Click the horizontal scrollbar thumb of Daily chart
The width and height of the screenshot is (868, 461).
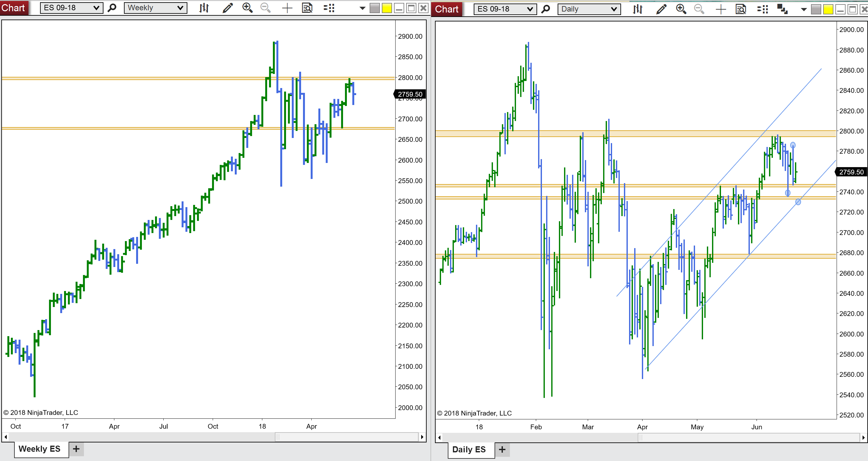[749, 438]
